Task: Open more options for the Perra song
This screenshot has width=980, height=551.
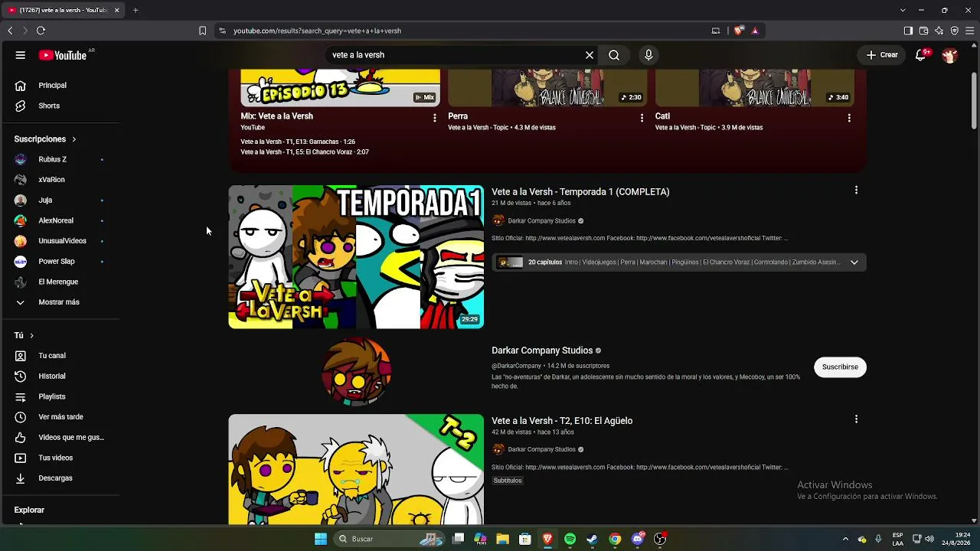Action: 642,118
